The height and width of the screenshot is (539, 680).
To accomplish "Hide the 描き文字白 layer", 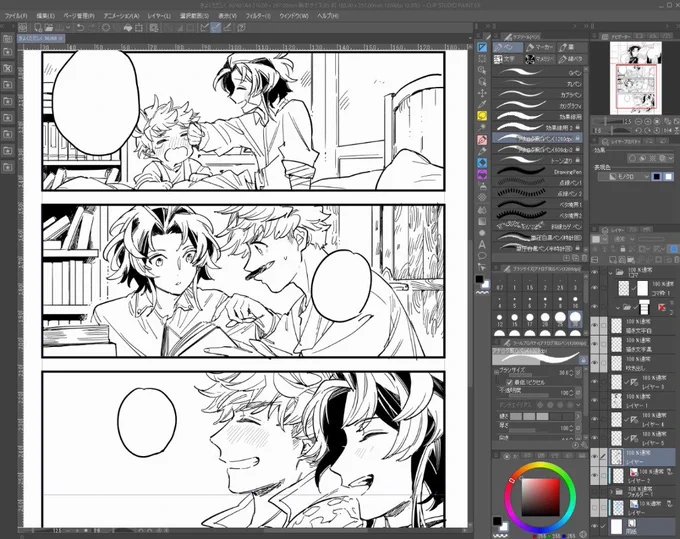I will click(x=595, y=325).
